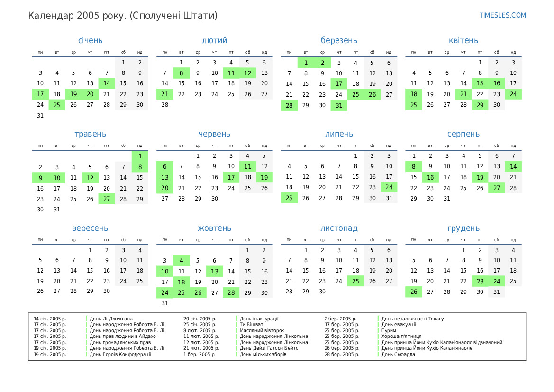Image resolution: width=554 pixels, height=392 pixels.
Task: Click green marker beside День Лі-Джексона
Action: (x=87, y=319)
